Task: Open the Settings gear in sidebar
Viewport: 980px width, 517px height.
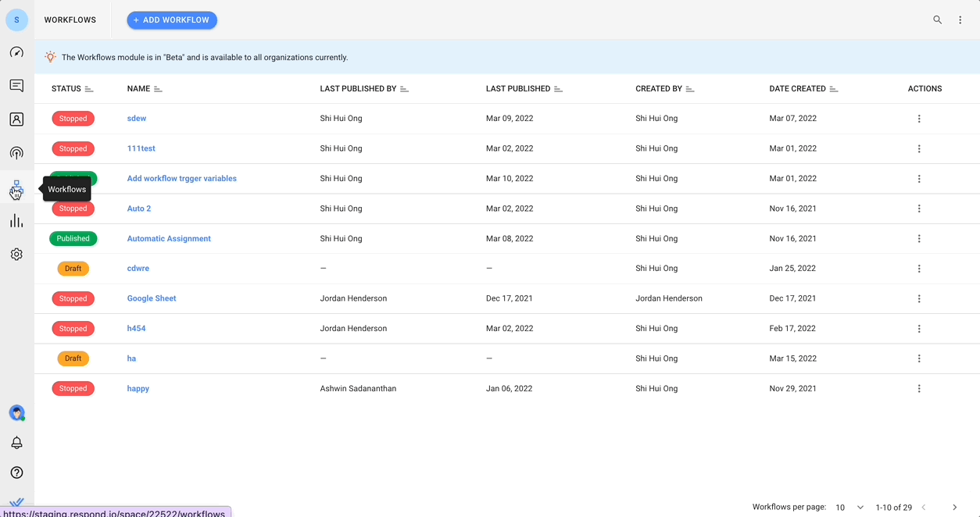Action: [x=16, y=254]
